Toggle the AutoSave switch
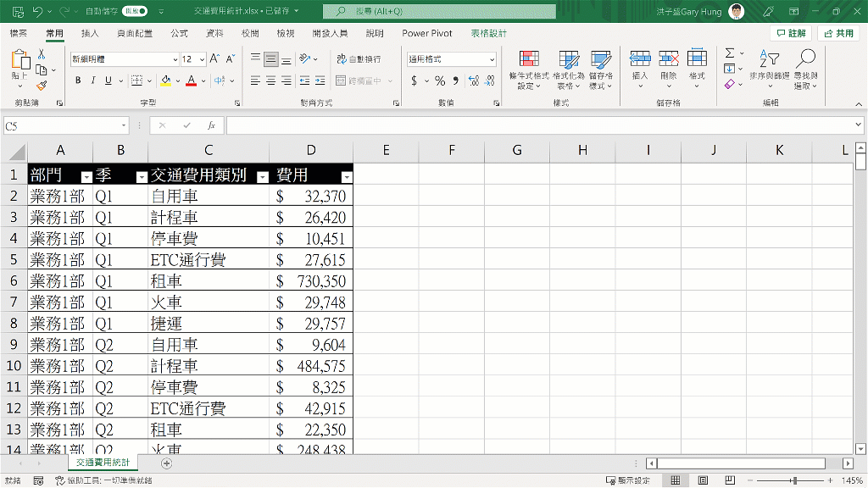Viewport: 868px width, 488px height. coord(135,11)
